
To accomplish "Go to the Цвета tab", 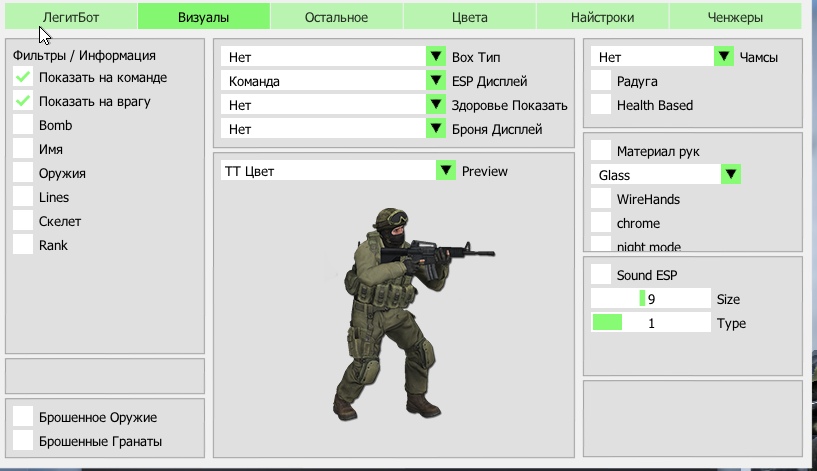I will coord(469,17).
